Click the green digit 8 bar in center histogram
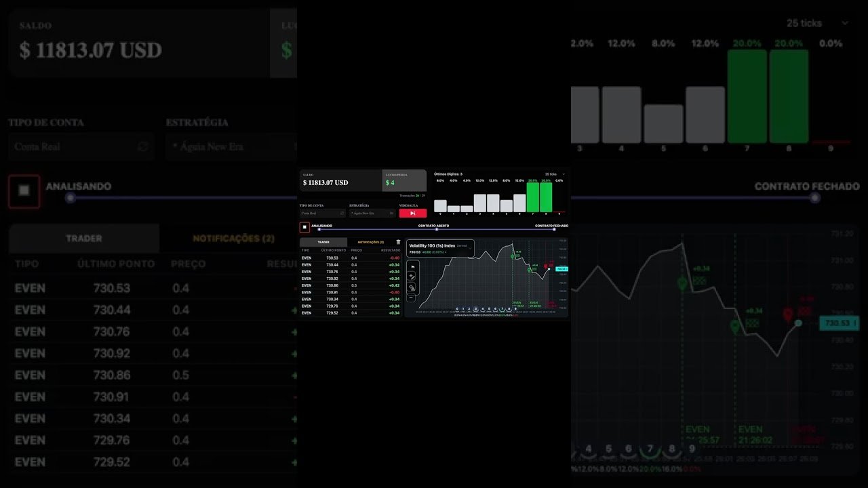The height and width of the screenshot is (488, 868). point(546,197)
